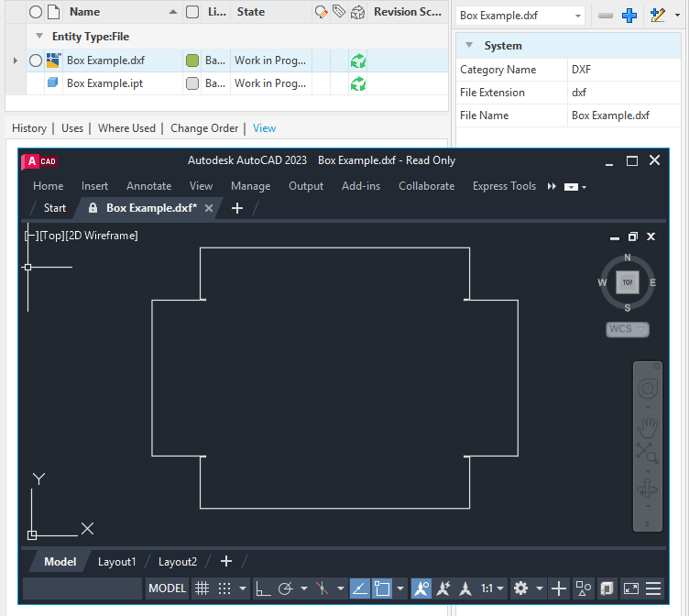Image resolution: width=689 pixels, height=616 pixels.
Task: Click gray lifecycle box of Box Example.ipt
Action: (192, 83)
